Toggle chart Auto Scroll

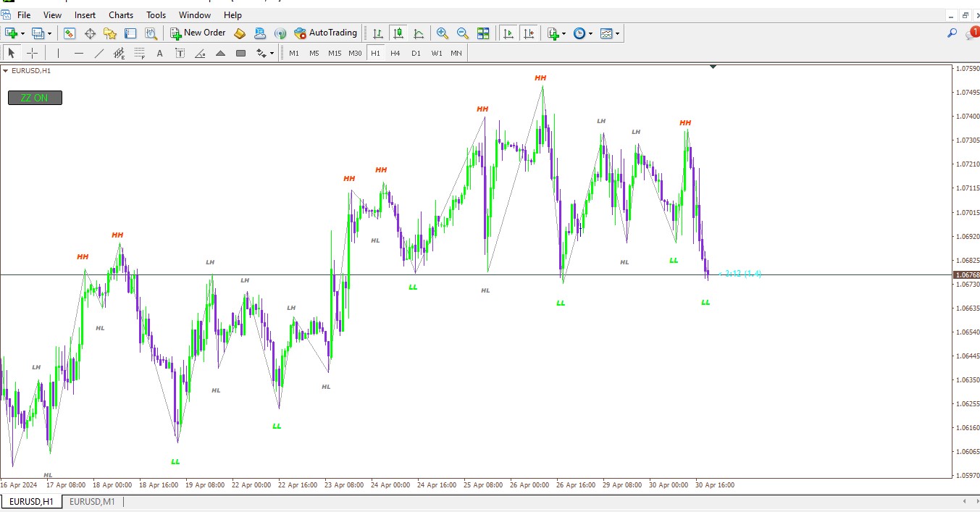[x=509, y=33]
